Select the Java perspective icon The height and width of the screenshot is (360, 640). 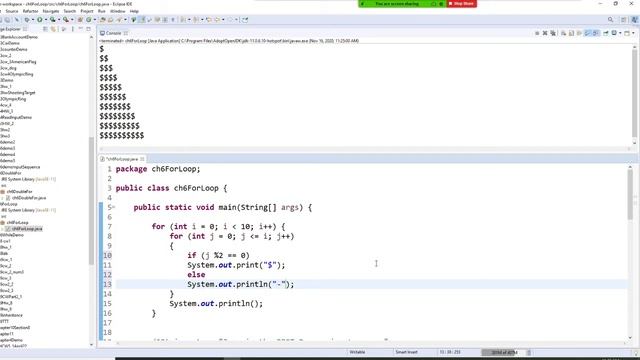coord(635,20)
